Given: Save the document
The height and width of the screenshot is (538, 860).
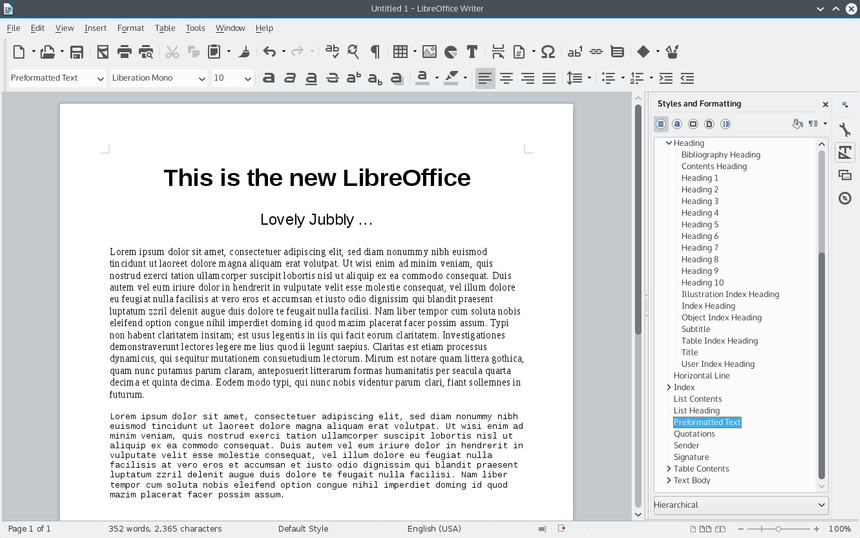Looking at the screenshot, I should coord(76,52).
